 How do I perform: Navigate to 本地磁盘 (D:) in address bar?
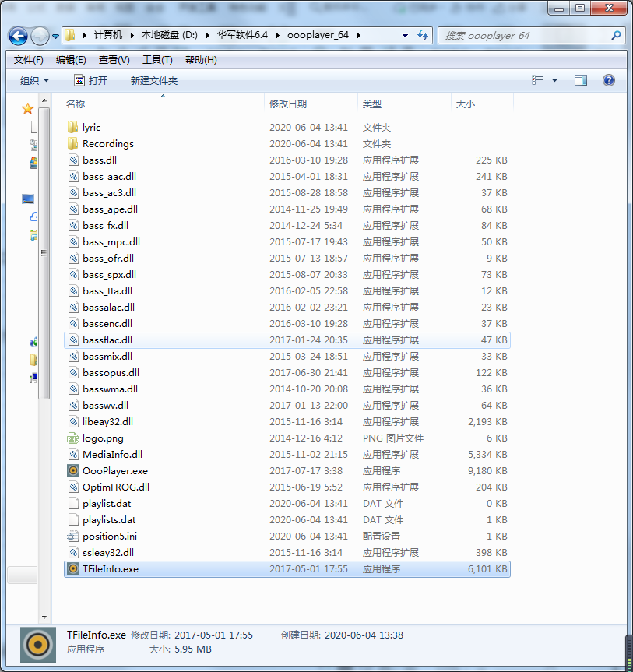point(169,35)
